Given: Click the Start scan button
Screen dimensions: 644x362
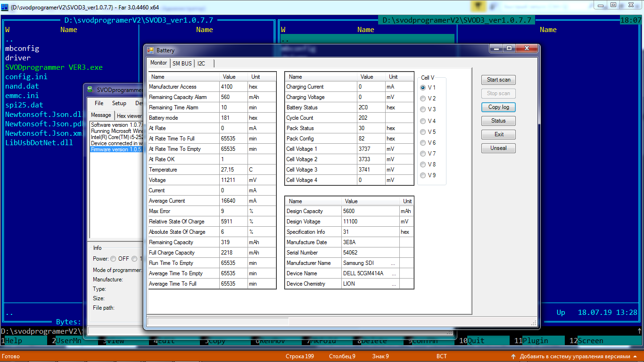Looking at the screenshot, I should [x=498, y=80].
